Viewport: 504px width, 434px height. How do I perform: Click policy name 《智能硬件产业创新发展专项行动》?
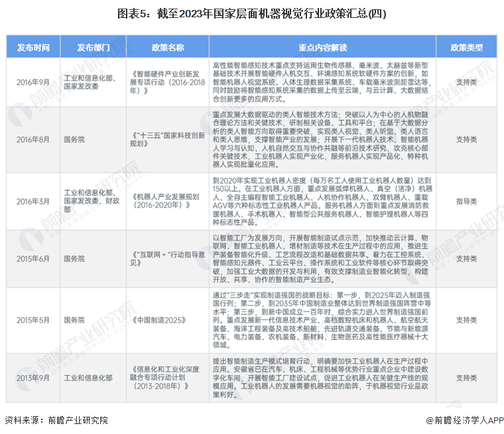tap(167, 82)
